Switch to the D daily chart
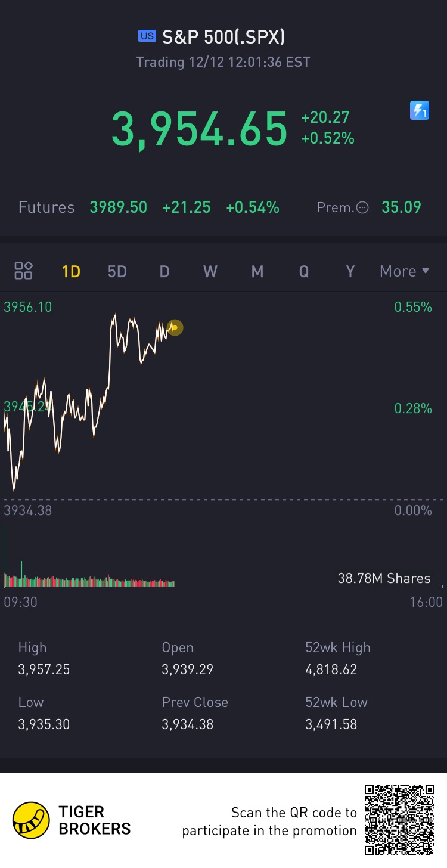 pos(164,272)
